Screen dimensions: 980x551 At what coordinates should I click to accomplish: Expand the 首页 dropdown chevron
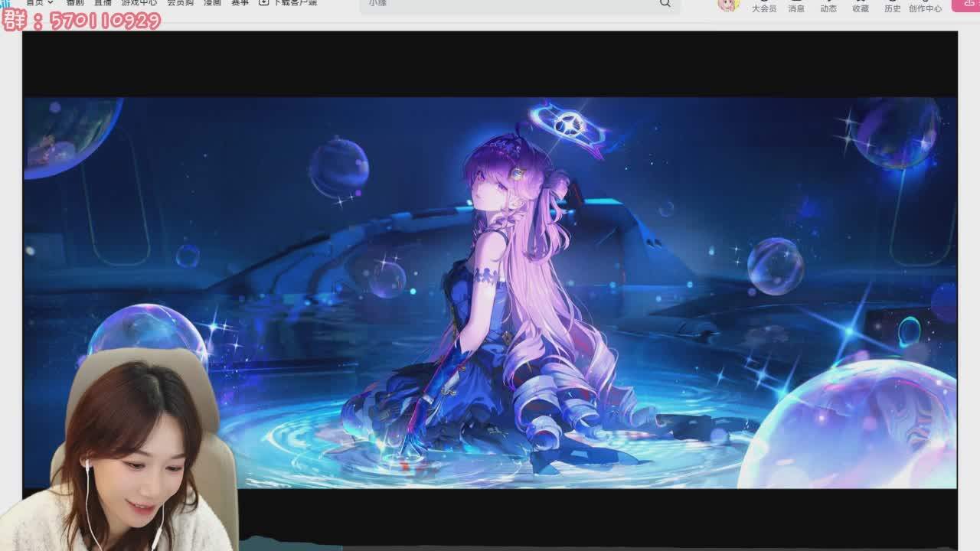[51, 3]
